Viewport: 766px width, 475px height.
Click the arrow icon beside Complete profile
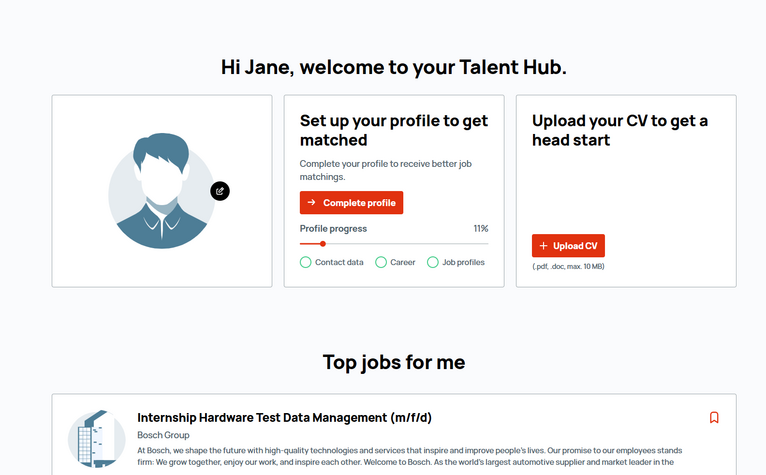pyautogui.click(x=311, y=202)
